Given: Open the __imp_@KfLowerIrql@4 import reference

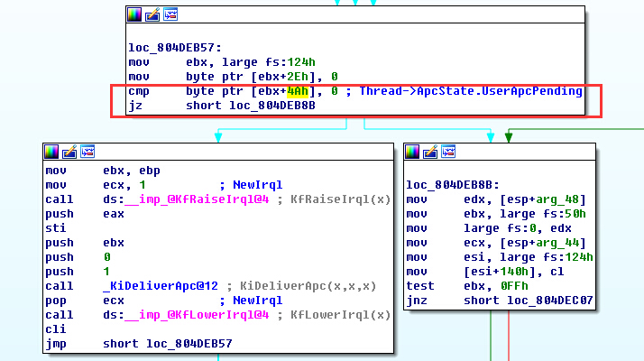Looking at the screenshot, I should [197, 315].
